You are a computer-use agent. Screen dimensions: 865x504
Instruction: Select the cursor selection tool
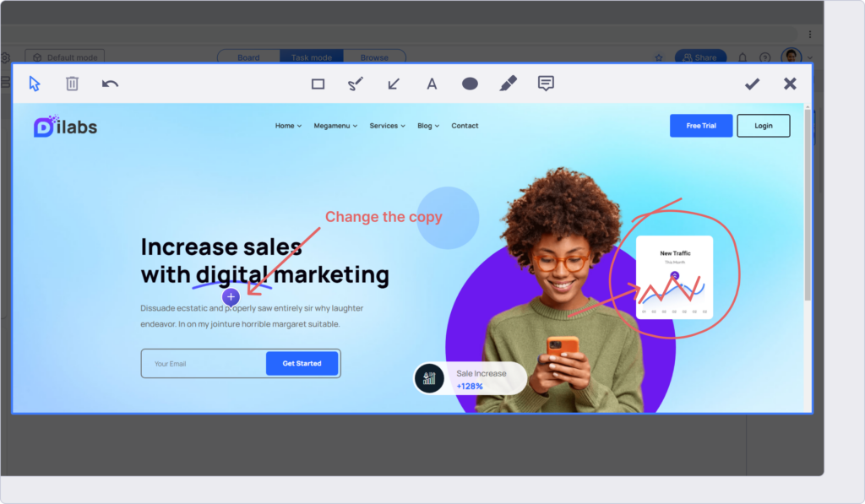point(34,84)
